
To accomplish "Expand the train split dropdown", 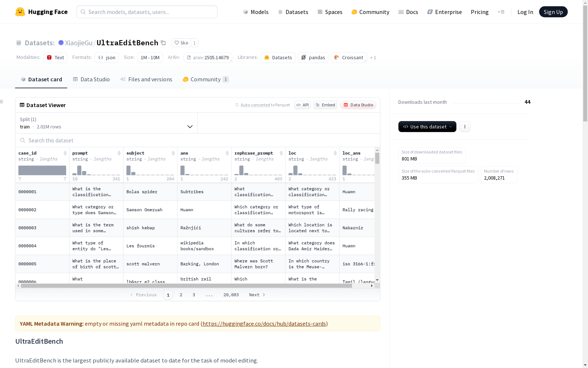I will click(x=107, y=123).
